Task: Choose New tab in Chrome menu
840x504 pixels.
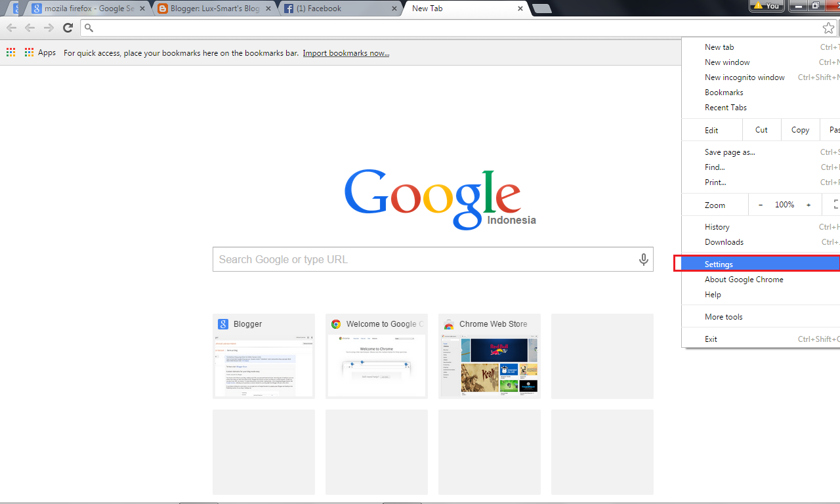Action: (761, 47)
